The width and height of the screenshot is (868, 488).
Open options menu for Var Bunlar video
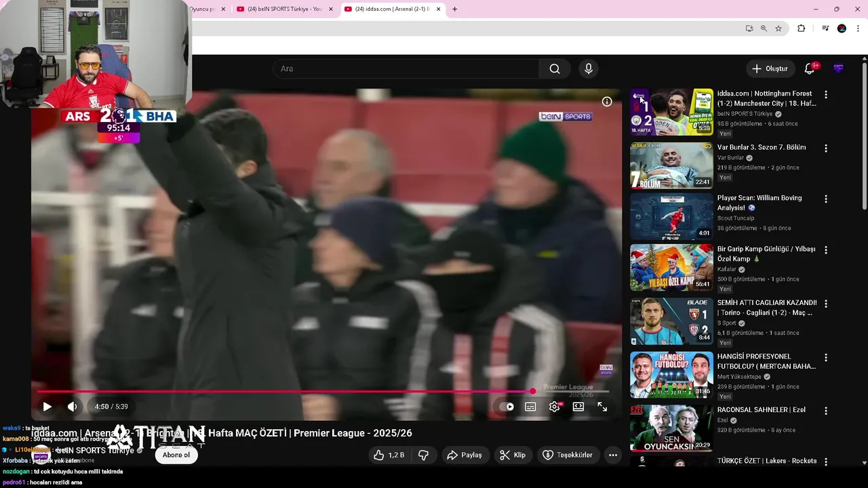[x=826, y=148]
